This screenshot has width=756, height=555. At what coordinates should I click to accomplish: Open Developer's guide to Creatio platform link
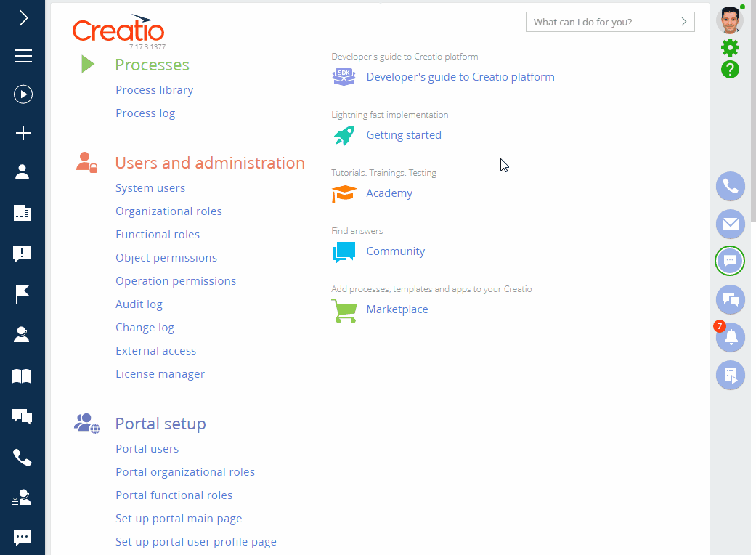click(460, 77)
